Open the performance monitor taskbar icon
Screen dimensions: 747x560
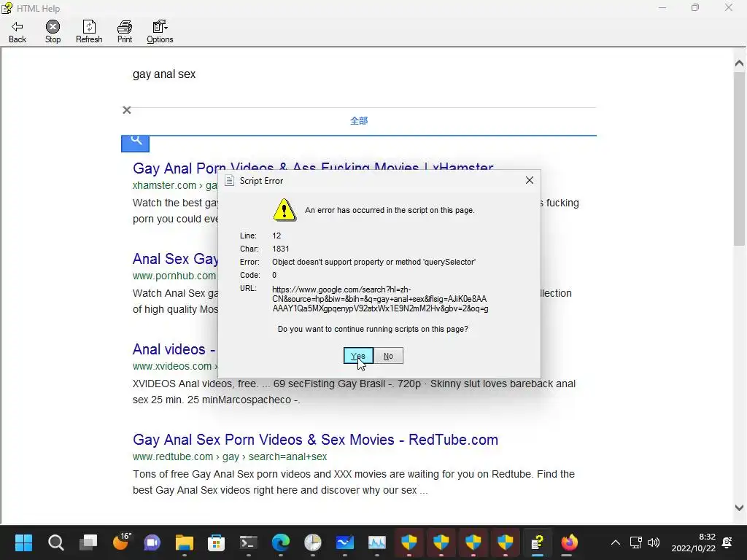(377, 542)
